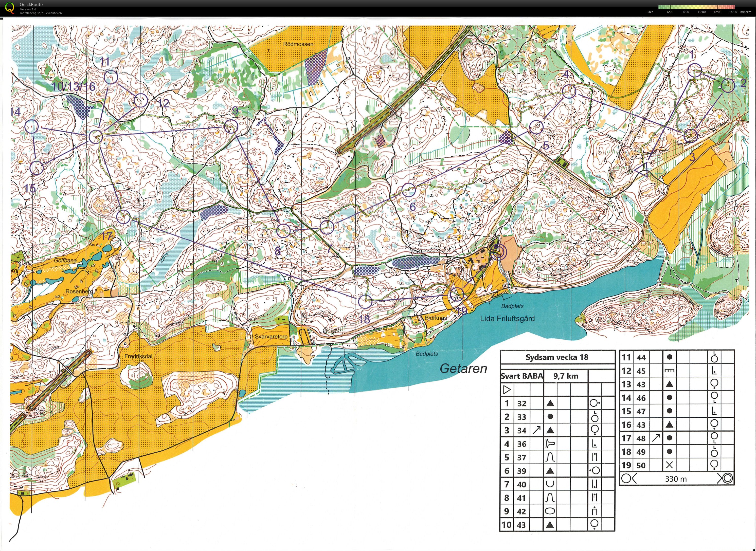Click the 6:00 pace label
Viewport: 756px width, 551px height.
click(x=670, y=12)
